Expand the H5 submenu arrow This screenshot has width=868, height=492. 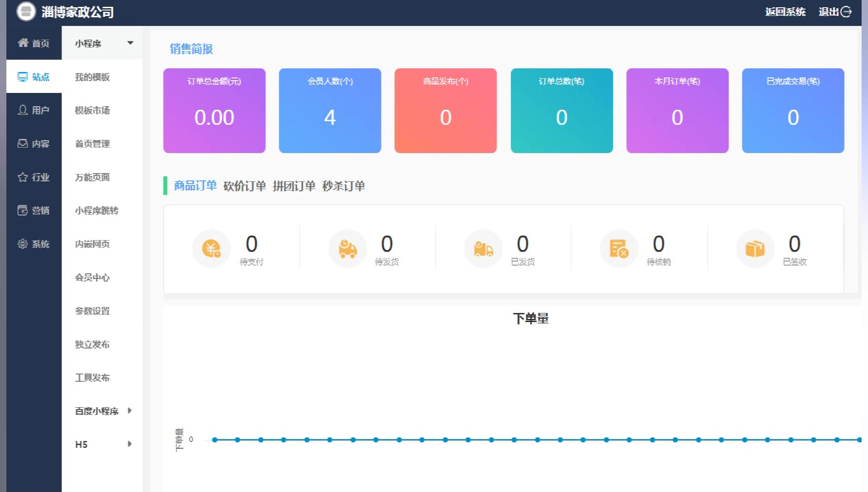130,444
